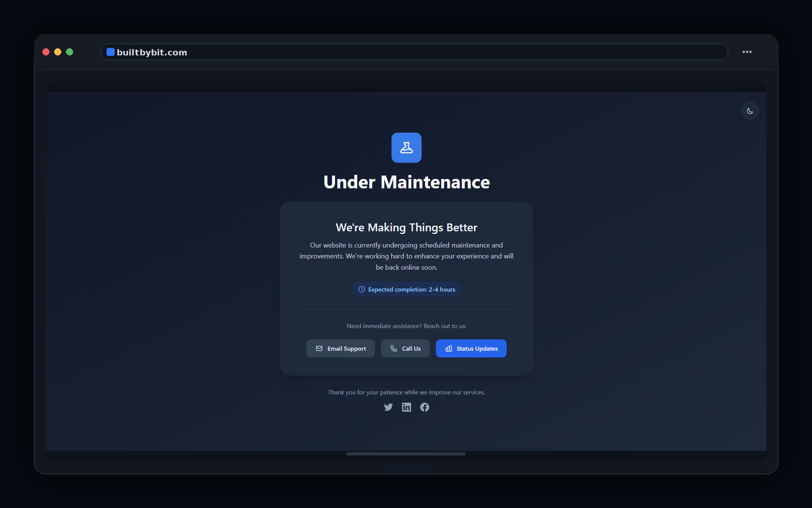Click the Twitter icon
Viewport: 812px width, 508px height.
(388, 407)
